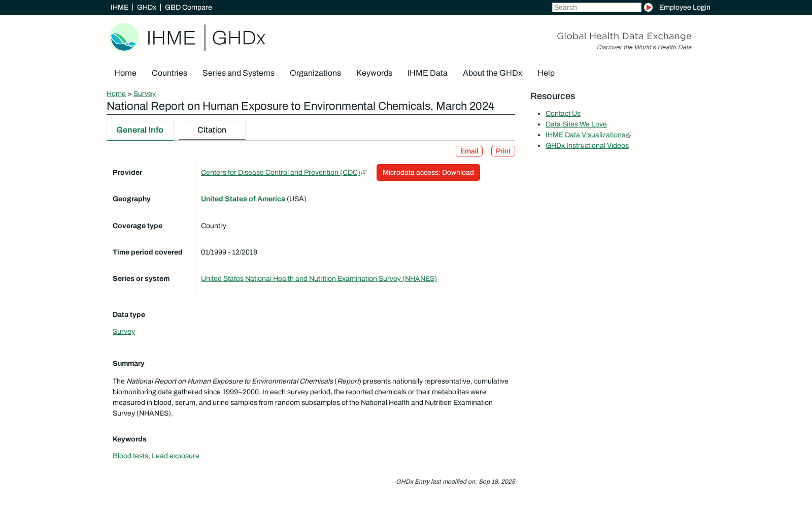This screenshot has height=508, width=812.
Task: Open Centers for Disease Control and Prevention link
Action: click(281, 172)
